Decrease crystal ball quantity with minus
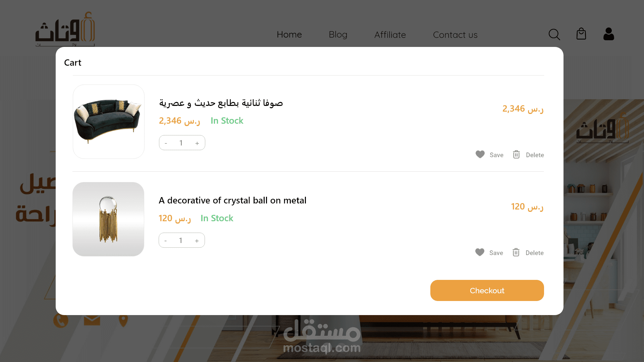This screenshot has height=362, width=644. tap(165, 241)
